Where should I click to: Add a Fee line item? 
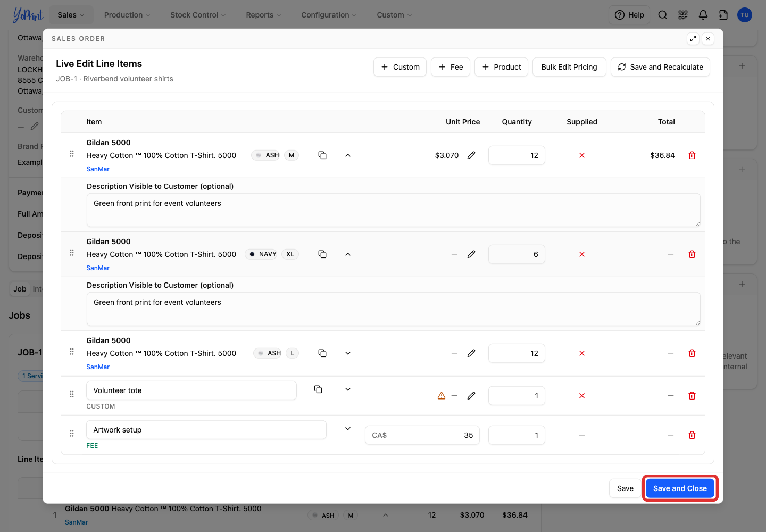pyautogui.click(x=451, y=67)
